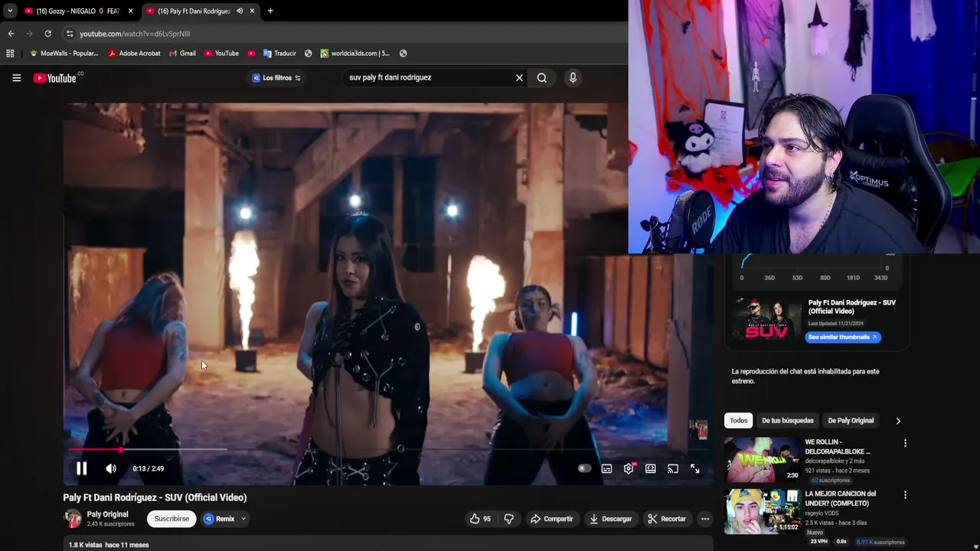Open Adobe Acrobat bookmark
This screenshot has width=980, height=551.
134,54
